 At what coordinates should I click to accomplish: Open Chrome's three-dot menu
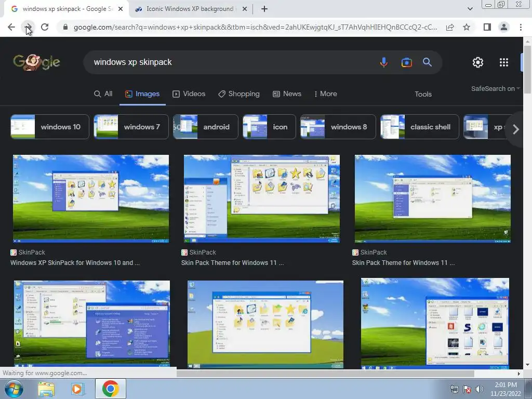tap(521, 27)
